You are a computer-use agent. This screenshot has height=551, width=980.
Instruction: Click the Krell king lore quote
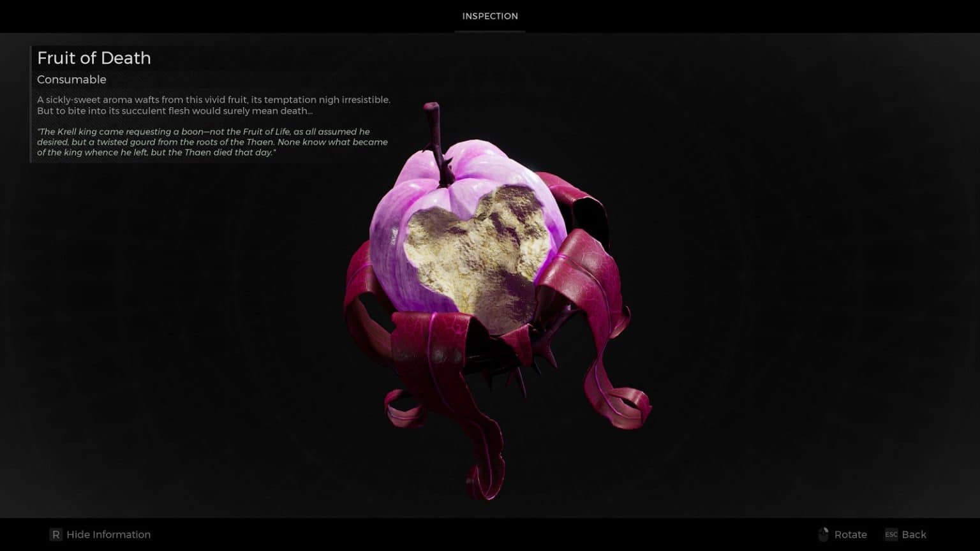[212, 142]
